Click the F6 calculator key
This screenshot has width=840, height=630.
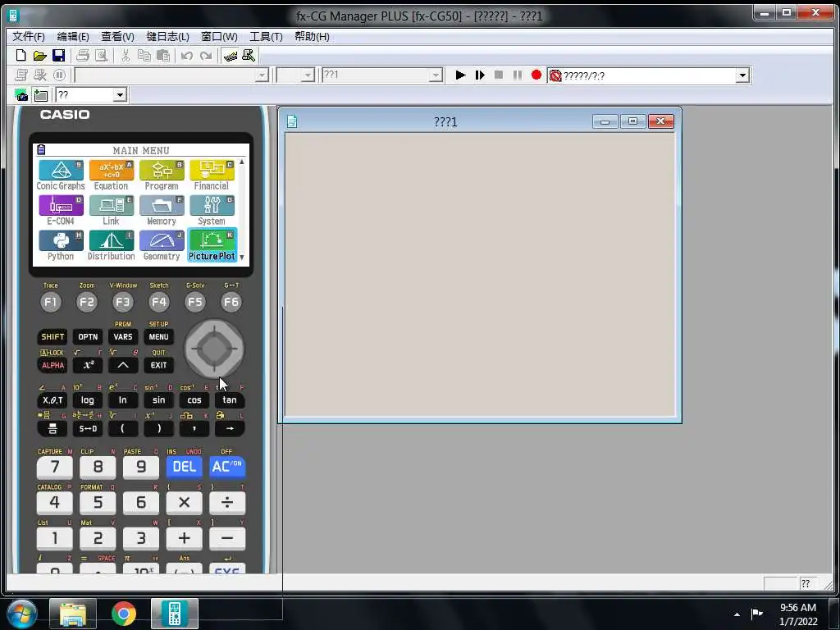231,302
